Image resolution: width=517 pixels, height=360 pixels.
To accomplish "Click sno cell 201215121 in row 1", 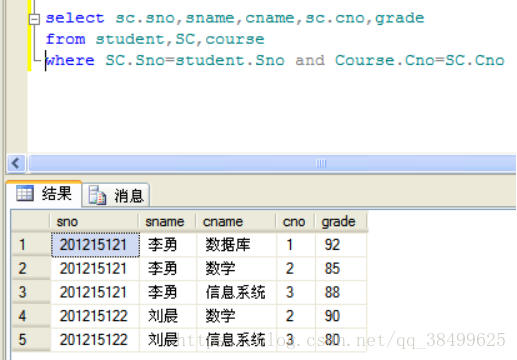I will [x=95, y=245].
